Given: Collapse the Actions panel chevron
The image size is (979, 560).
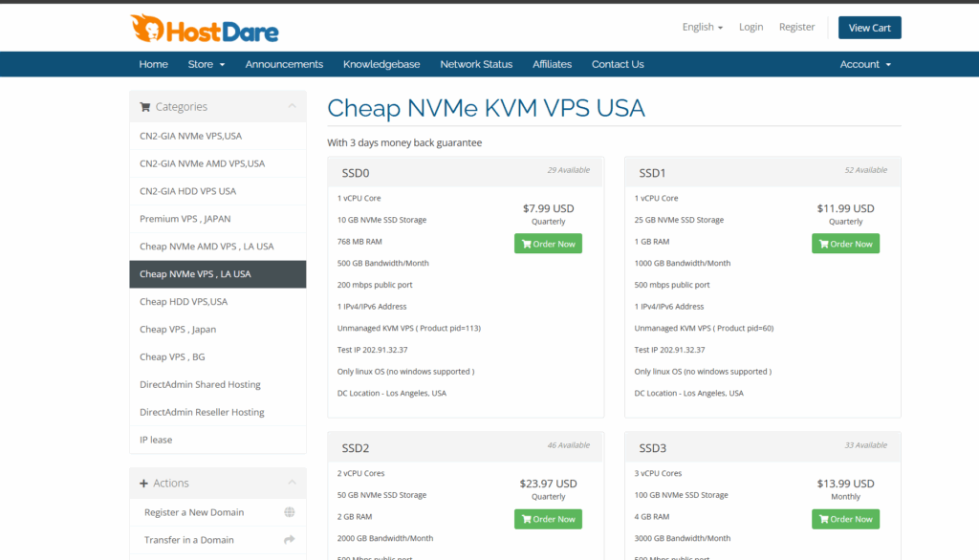Looking at the screenshot, I should click(292, 483).
